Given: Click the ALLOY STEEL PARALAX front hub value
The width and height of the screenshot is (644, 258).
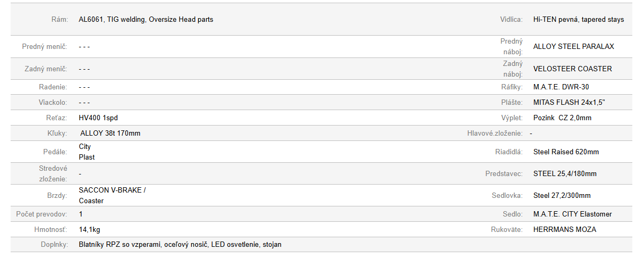Looking at the screenshot, I should (573, 47).
